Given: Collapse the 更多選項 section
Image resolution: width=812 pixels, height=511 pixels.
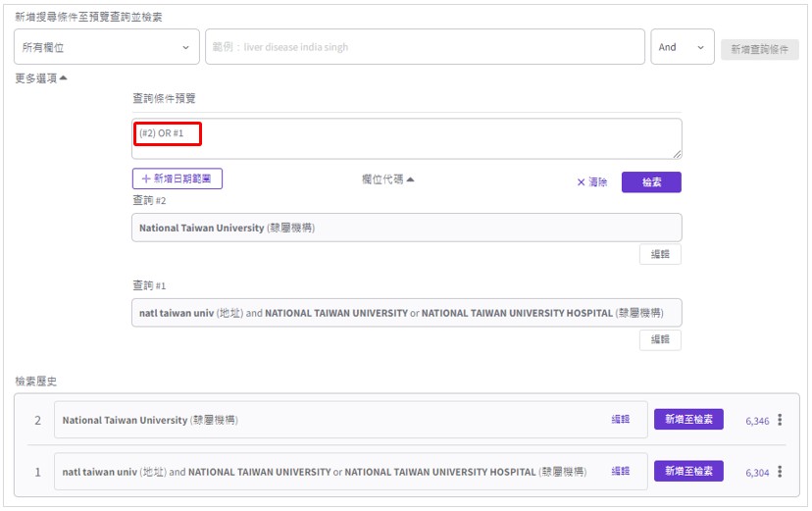Looking at the screenshot, I should 41,78.
